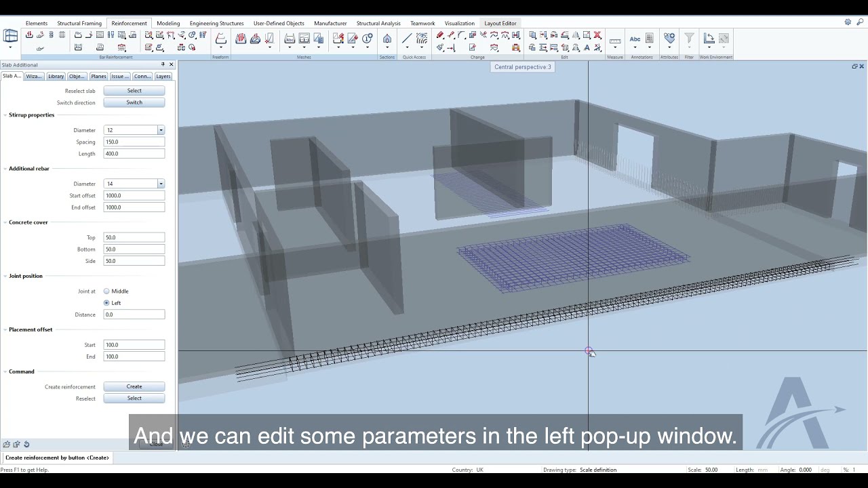Click the red eraser icon in Change group
Screen dimensions: 868x488
click(x=440, y=35)
